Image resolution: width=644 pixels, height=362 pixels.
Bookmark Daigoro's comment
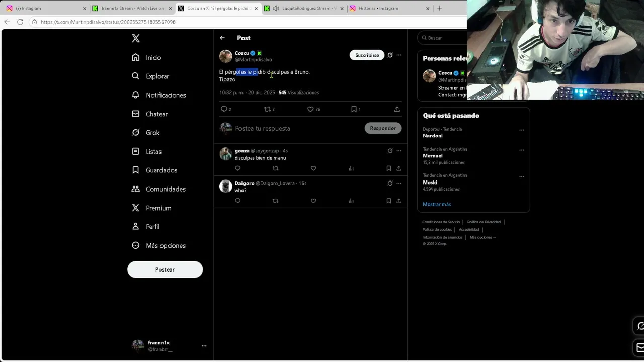[389, 201]
